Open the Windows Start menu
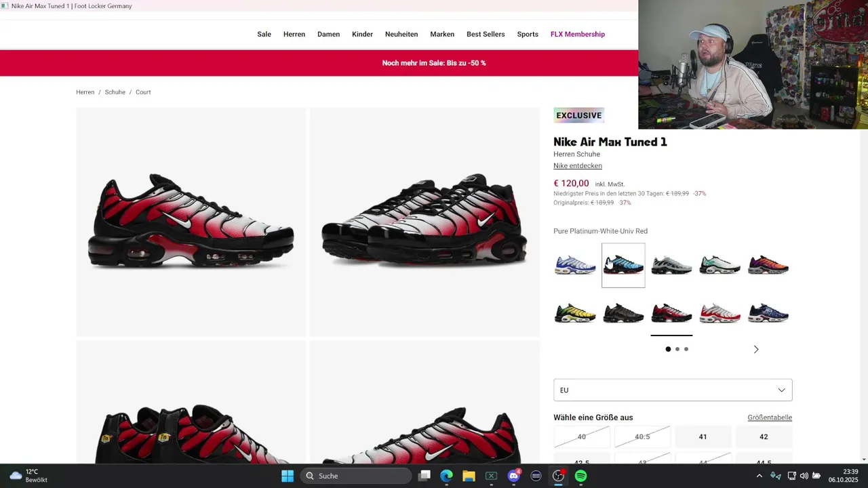This screenshot has width=868, height=488. (288, 476)
